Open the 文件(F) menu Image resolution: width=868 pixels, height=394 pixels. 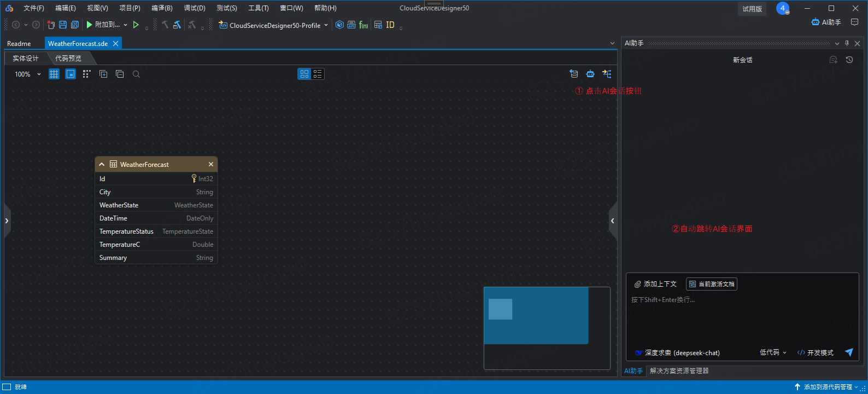pos(33,8)
